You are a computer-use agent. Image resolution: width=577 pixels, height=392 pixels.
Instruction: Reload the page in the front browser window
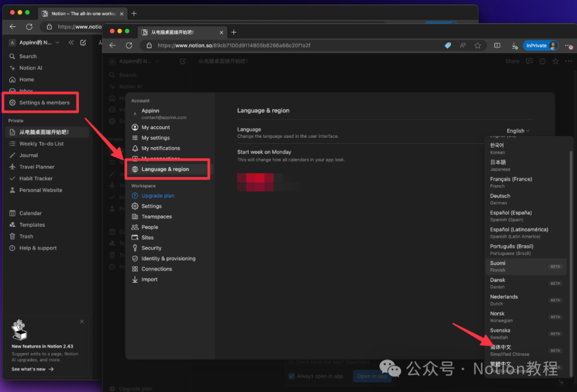coord(129,45)
